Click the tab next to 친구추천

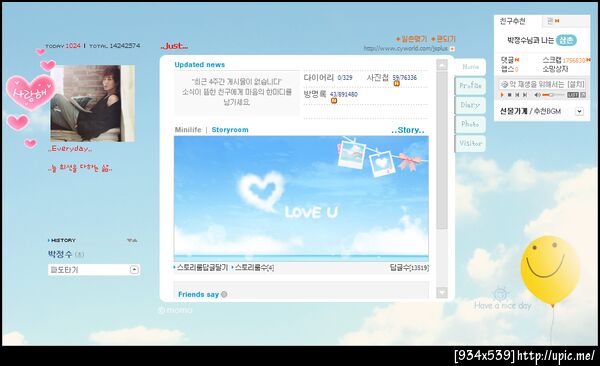(x=566, y=21)
